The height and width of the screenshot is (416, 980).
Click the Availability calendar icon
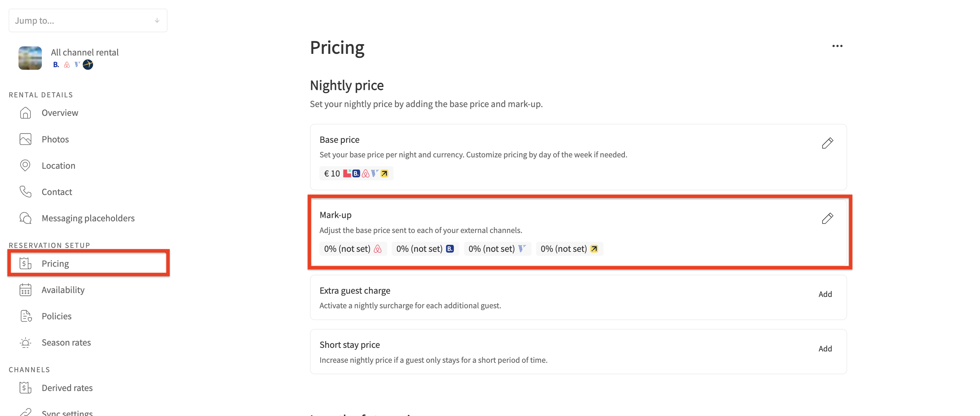pyautogui.click(x=26, y=290)
